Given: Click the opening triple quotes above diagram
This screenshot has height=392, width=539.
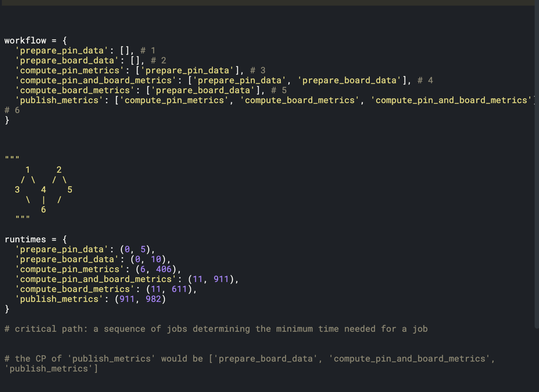Looking at the screenshot, I should pyautogui.click(x=12, y=158).
